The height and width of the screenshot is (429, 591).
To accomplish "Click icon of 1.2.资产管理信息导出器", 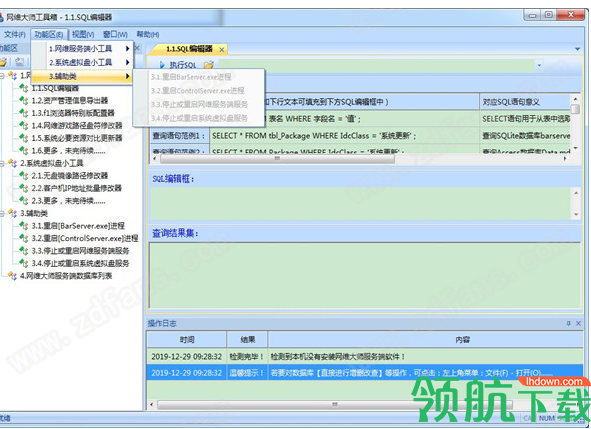I will pos(24,100).
